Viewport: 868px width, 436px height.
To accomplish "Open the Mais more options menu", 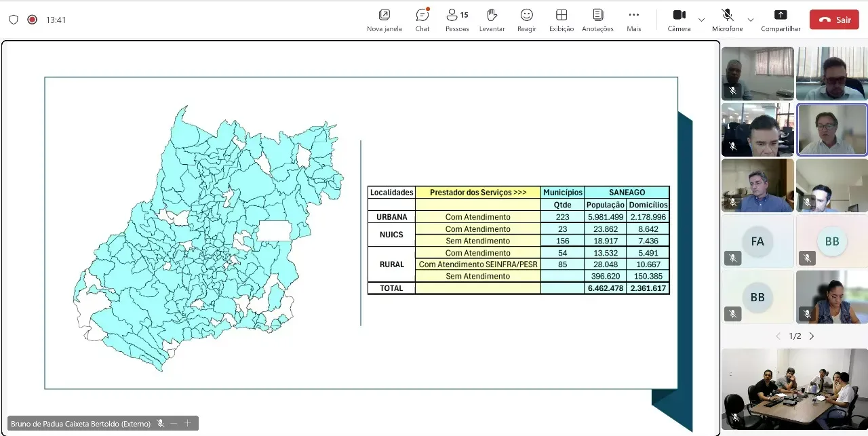I will click(x=633, y=20).
